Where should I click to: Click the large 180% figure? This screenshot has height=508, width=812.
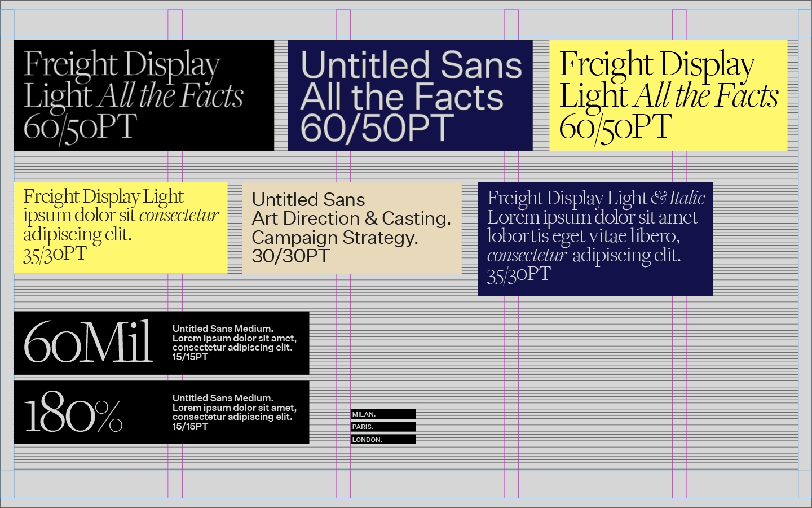coord(73,412)
